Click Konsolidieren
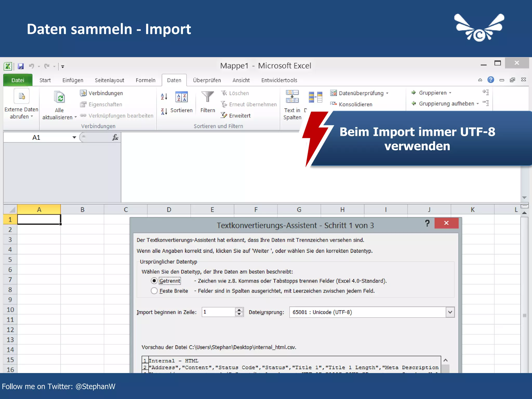The image size is (532, 399). 351,104
